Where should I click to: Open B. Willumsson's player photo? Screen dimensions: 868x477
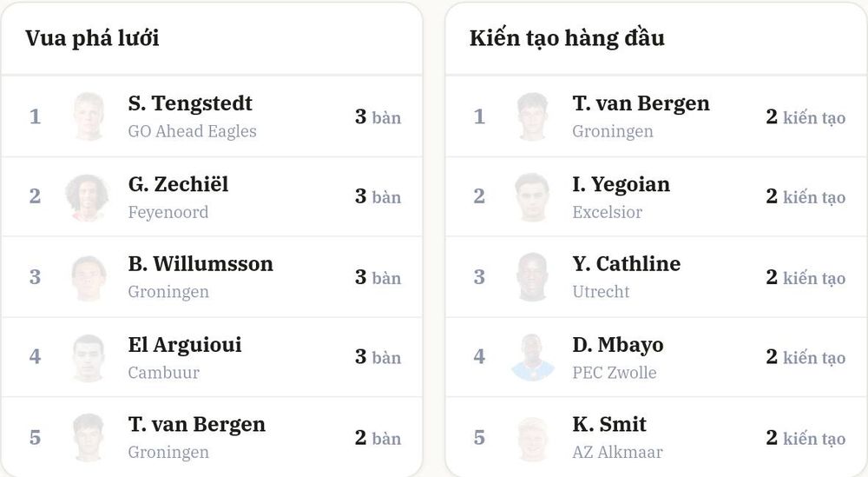coord(89,277)
